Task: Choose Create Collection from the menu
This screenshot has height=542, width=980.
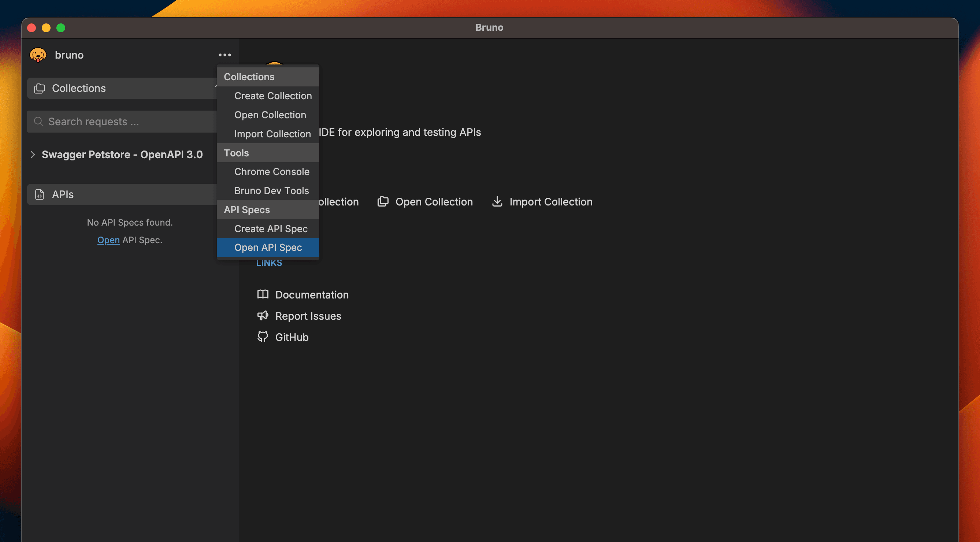Action: click(273, 96)
